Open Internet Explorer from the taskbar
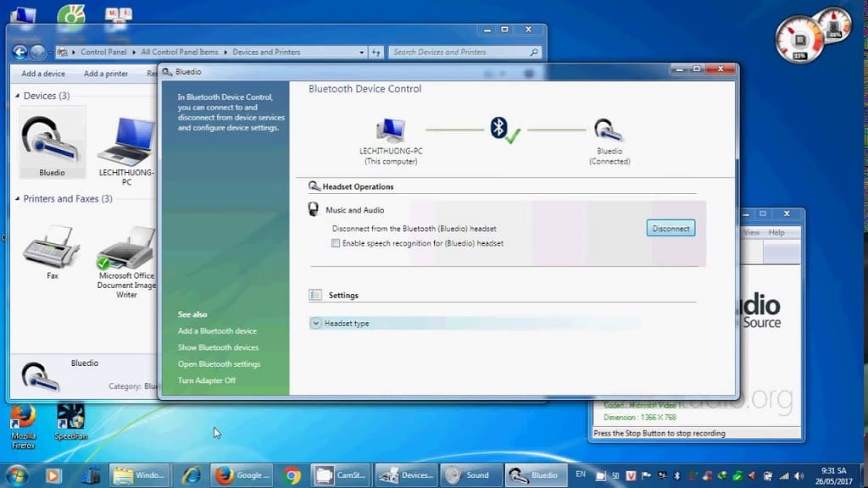Image resolution: width=868 pixels, height=488 pixels. coord(192,475)
